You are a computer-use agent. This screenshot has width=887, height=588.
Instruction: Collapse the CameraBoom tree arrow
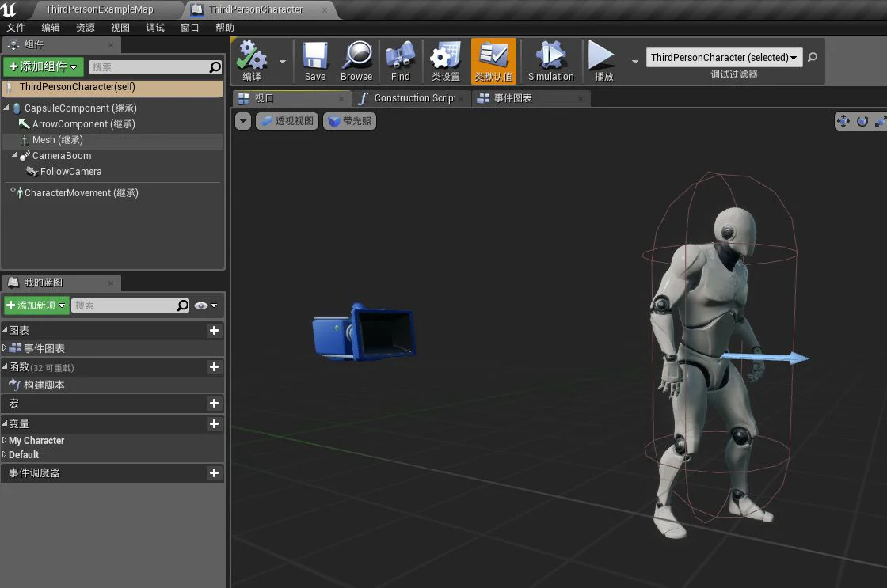coord(14,155)
